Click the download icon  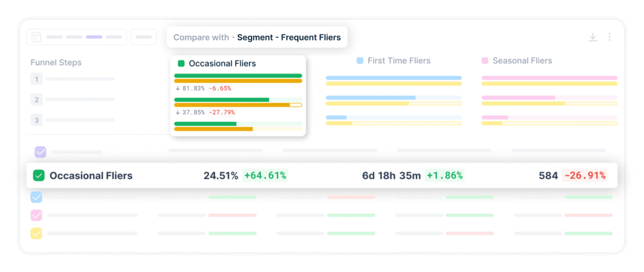pos(592,37)
